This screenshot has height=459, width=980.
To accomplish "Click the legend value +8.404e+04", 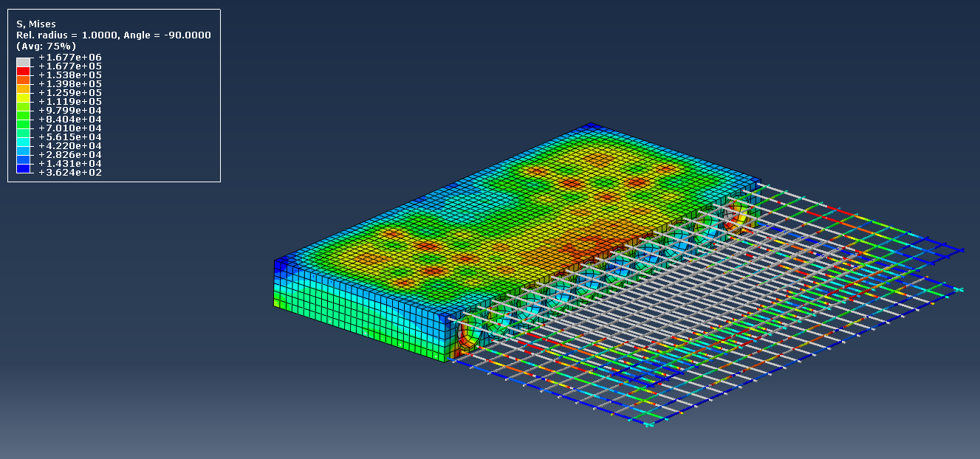I will click(70, 119).
